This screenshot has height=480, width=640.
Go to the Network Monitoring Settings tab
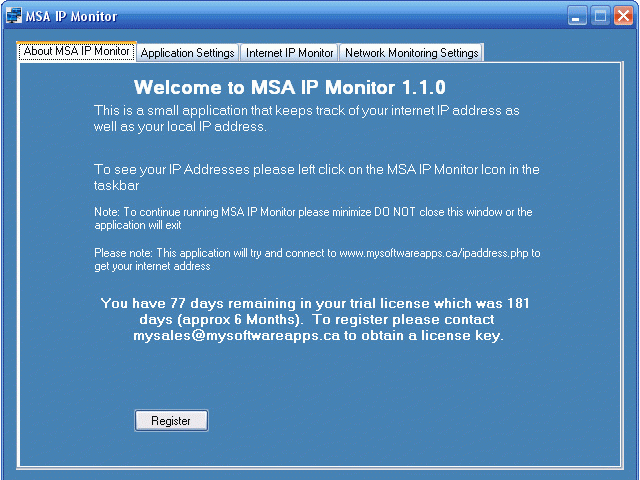click(411, 53)
